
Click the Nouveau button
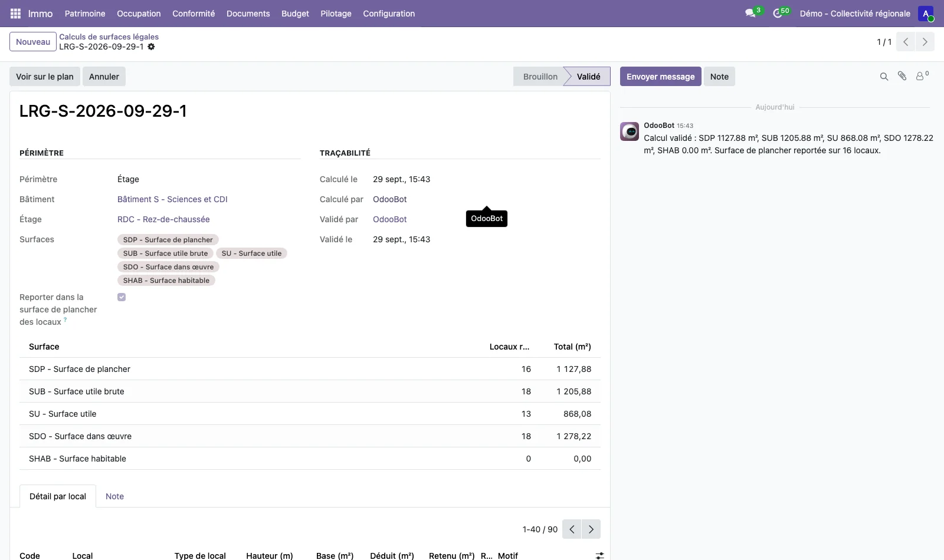pyautogui.click(x=33, y=42)
